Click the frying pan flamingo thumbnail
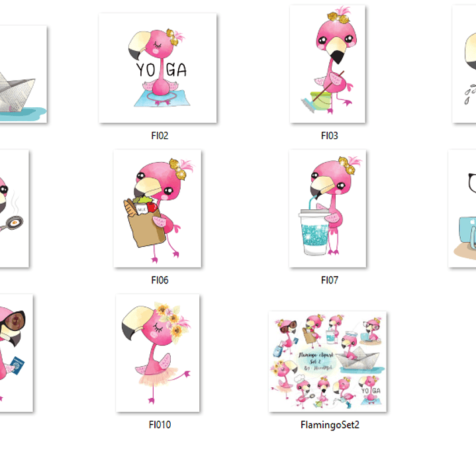 (15, 209)
